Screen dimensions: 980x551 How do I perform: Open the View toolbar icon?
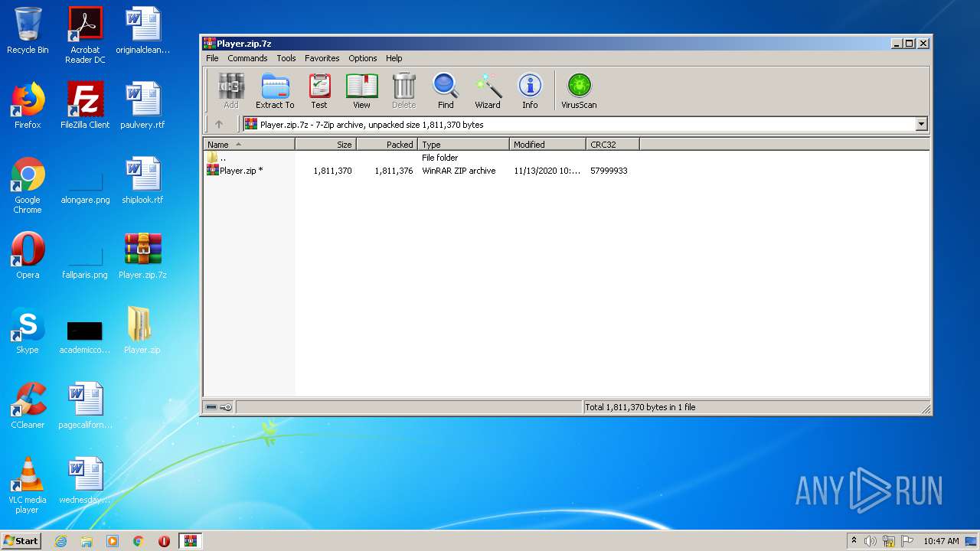click(361, 91)
